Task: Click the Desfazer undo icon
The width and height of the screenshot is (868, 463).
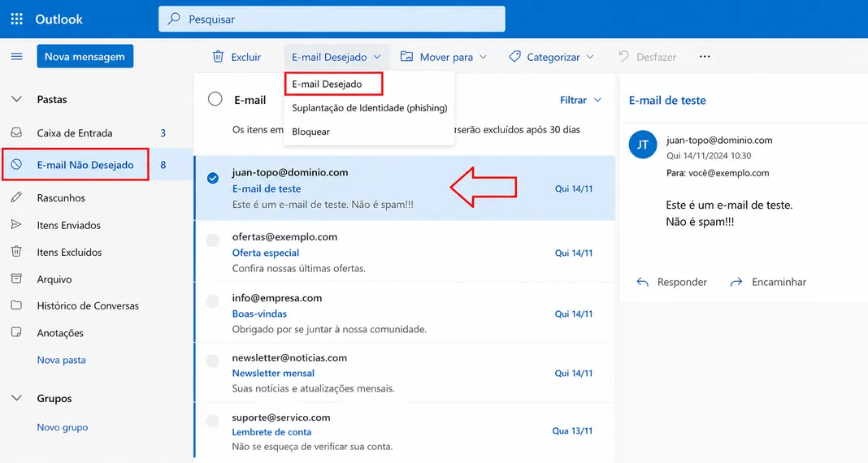Action: [x=624, y=56]
